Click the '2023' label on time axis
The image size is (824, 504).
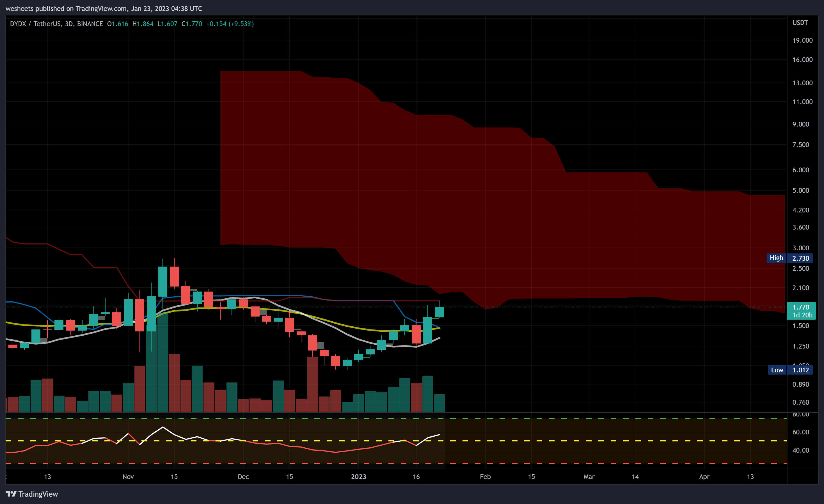click(x=358, y=476)
